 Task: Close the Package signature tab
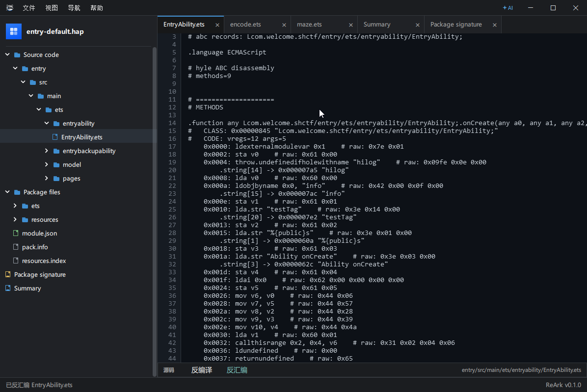[495, 25]
